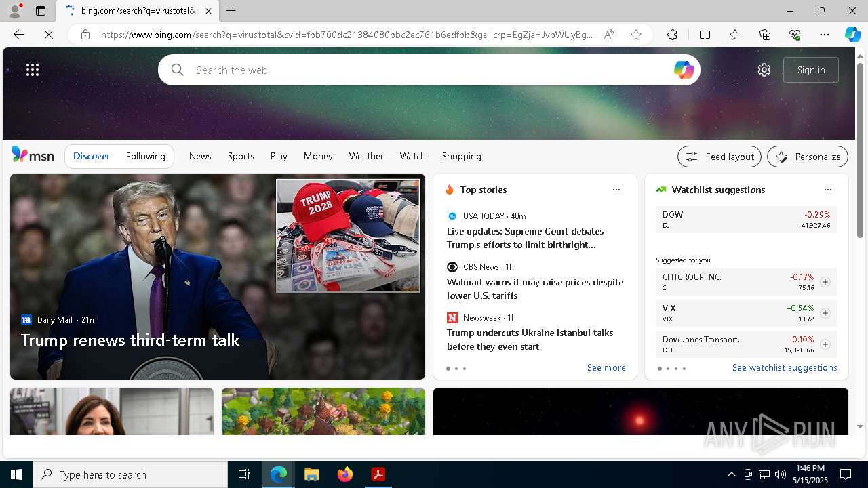The width and height of the screenshot is (868, 488).
Task: Open Browser essentials icon
Action: 795,35
